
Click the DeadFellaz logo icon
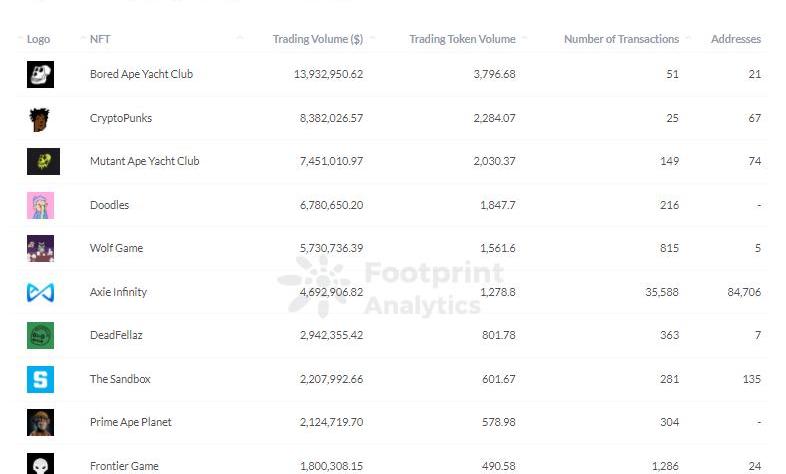40,335
